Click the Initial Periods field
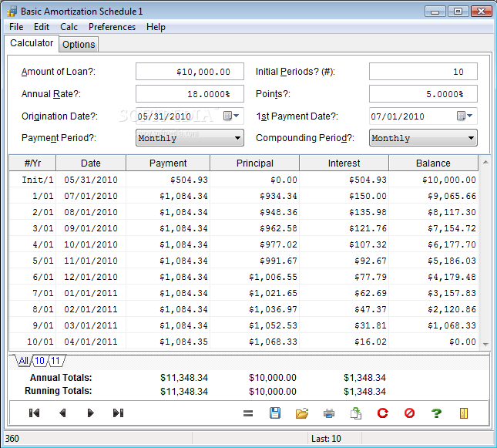The width and height of the screenshot is (497, 448). pyautogui.click(x=423, y=72)
